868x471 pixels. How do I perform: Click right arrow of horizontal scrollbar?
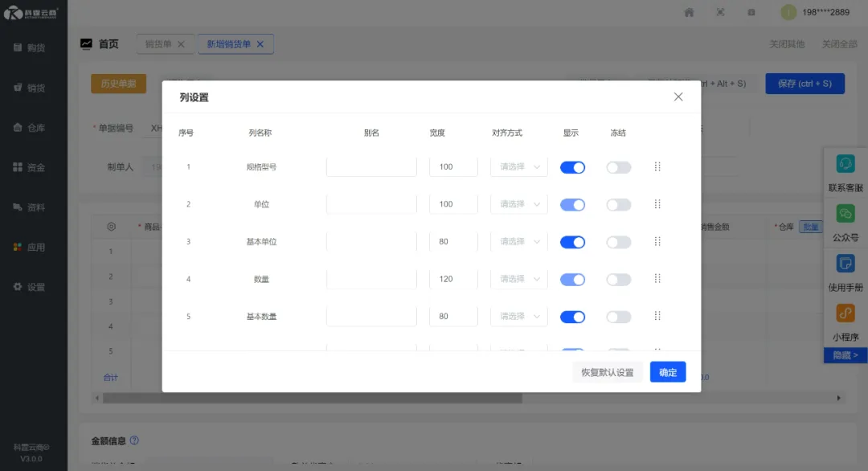[x=838, y=398]
